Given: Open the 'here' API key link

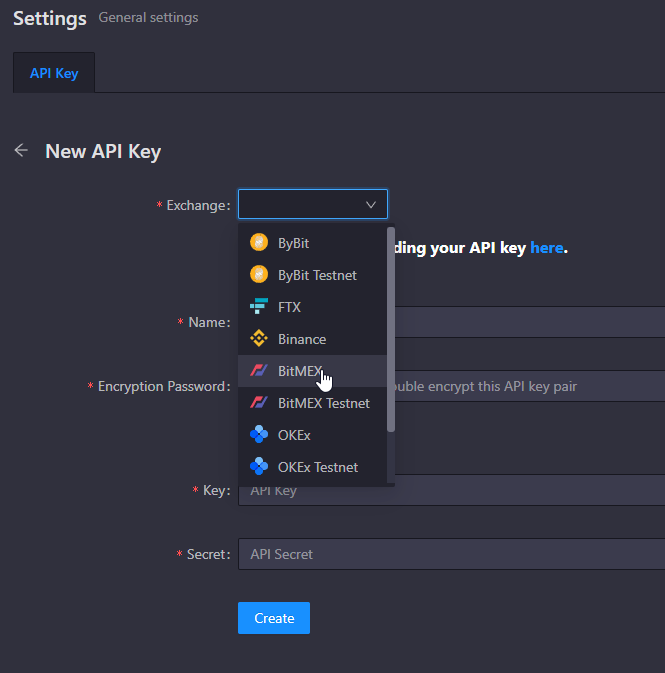Looking at the screenshot, I should coord(547,248).
